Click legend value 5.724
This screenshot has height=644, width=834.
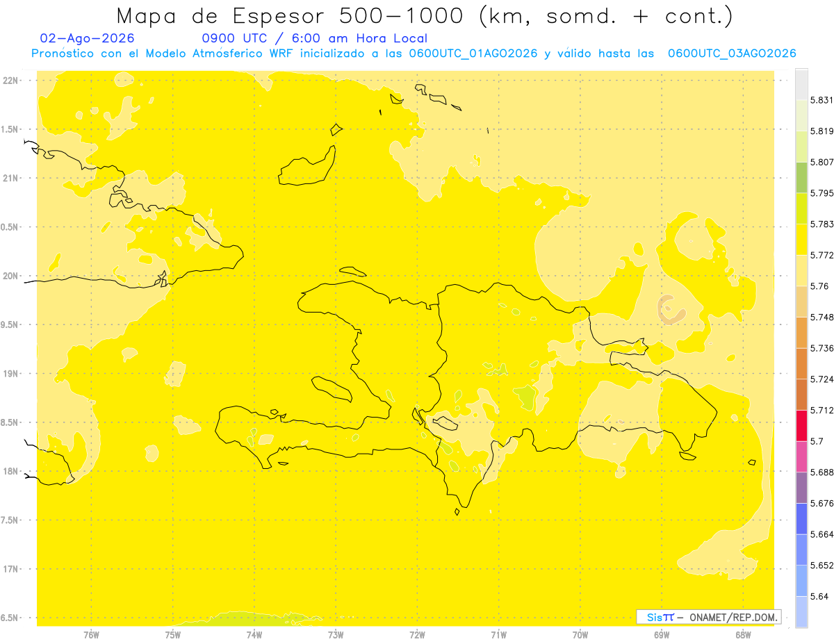coord(821,379)
